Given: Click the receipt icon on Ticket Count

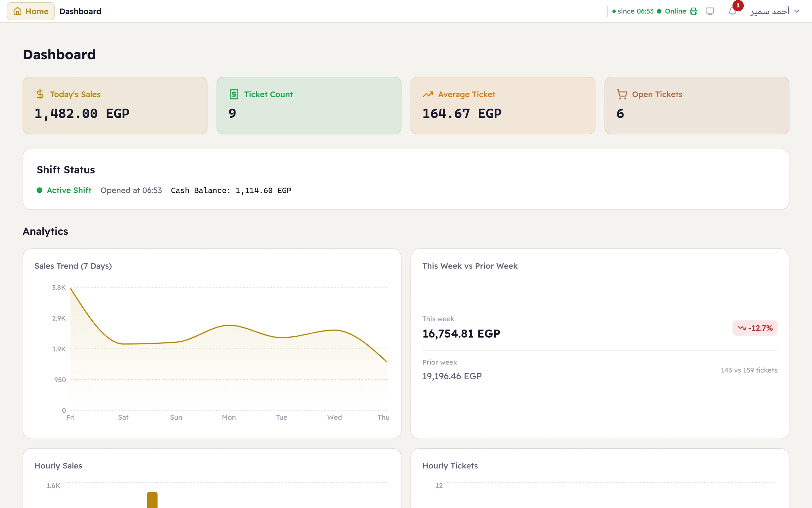Looking at the screenshot, I should pos(234,94).
